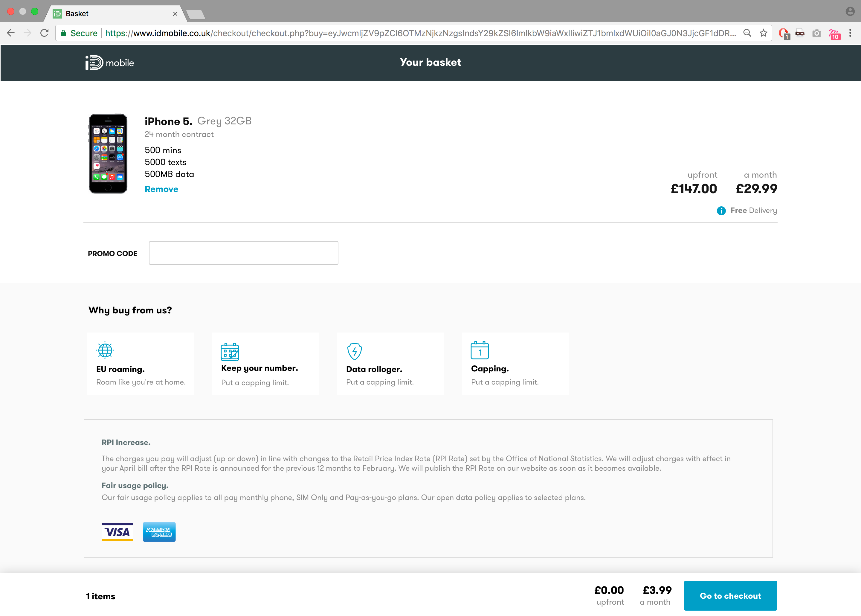Click the £3.99 a month total
The image size is (861, 616).
click(x=657, y=590)
